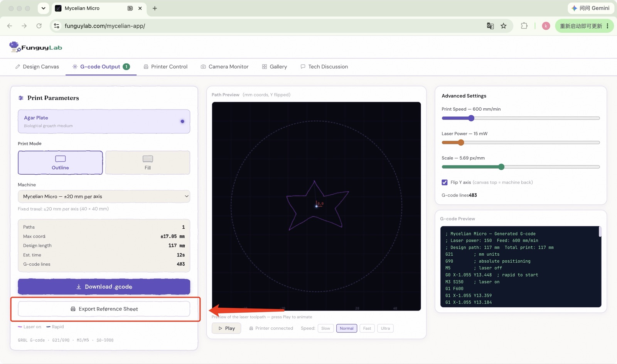Click the G-code lines value 483
This screenshot has width=617, height=364.
tap(180, 264)
